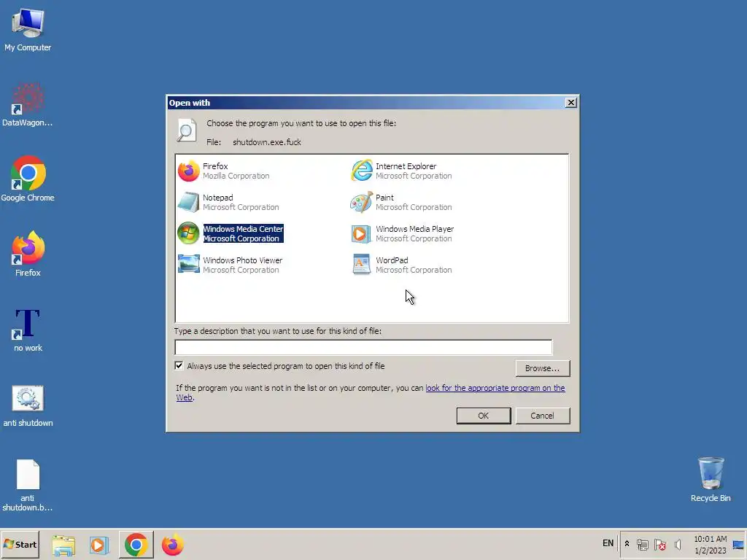This screenshot has width=747, height=560.
Task: Select the Firefox desktop shortcut
Action: (28, 254)
